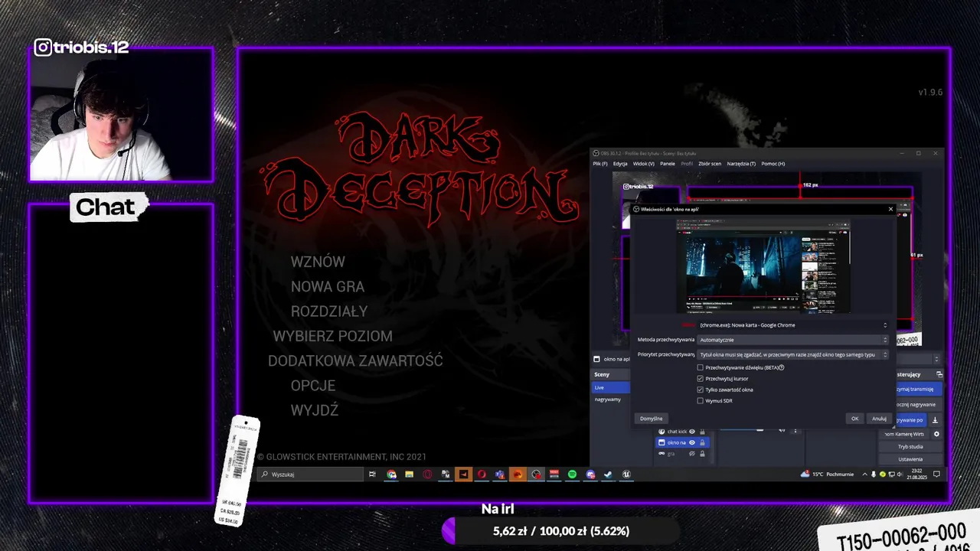Open File Explorer from the taskbar
980x551 pixels.
(x=409, y=474)
